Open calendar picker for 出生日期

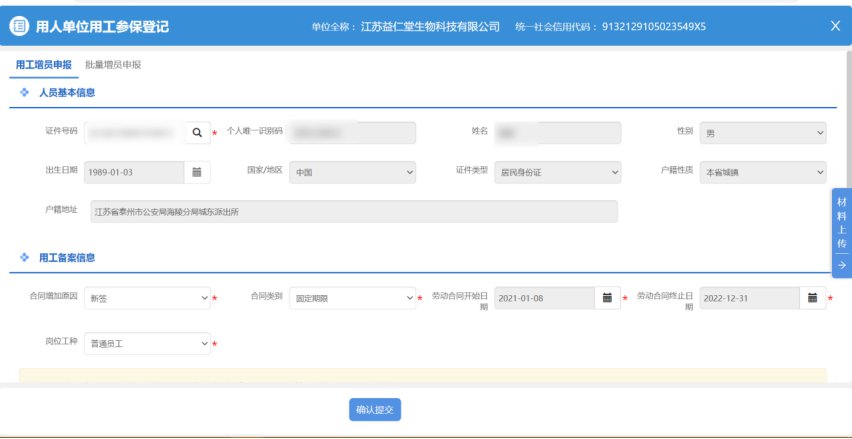click(197, 172)
